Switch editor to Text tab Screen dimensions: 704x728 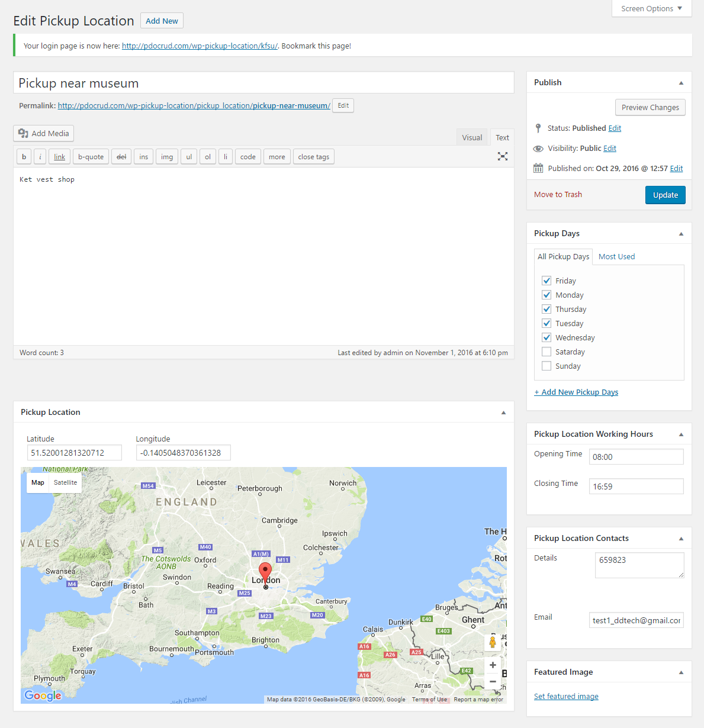tap(502, 137)
